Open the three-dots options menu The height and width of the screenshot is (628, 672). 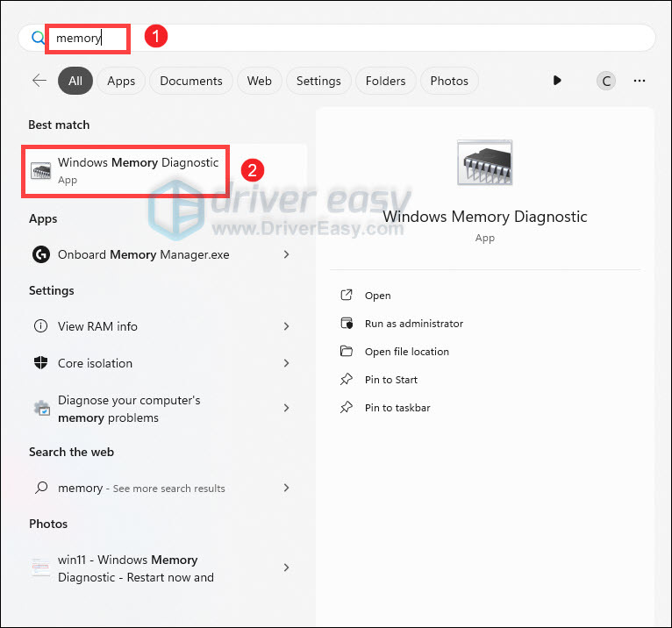(640, 81)
